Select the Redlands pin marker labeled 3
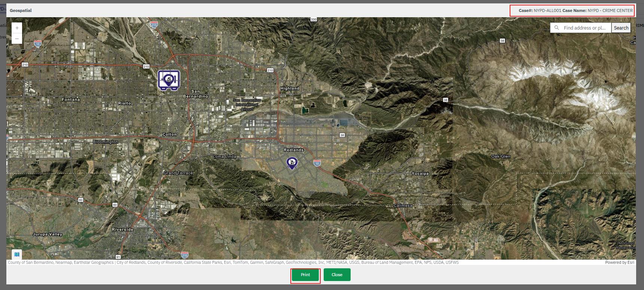 click(292, 163)
